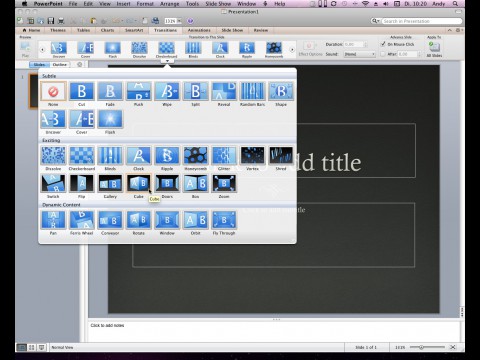The height and width of the screenshot is (360, 480).
Task: Switch to slide sorter view icon
Action: click(x=31, y=347)
